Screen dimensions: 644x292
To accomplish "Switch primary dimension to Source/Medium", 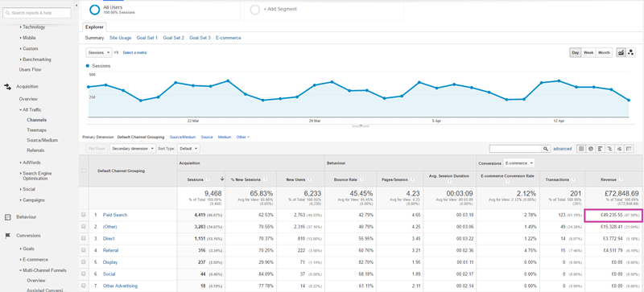I will [x=183, y=138].
